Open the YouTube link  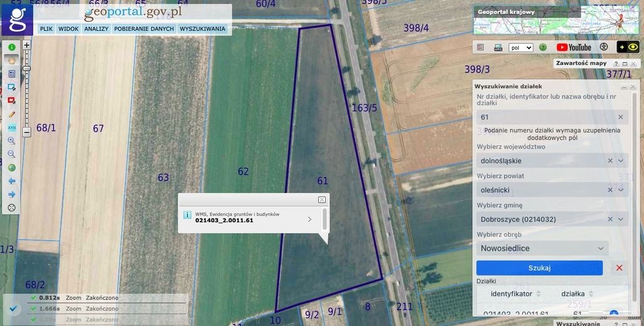click(x=574, y=47)
